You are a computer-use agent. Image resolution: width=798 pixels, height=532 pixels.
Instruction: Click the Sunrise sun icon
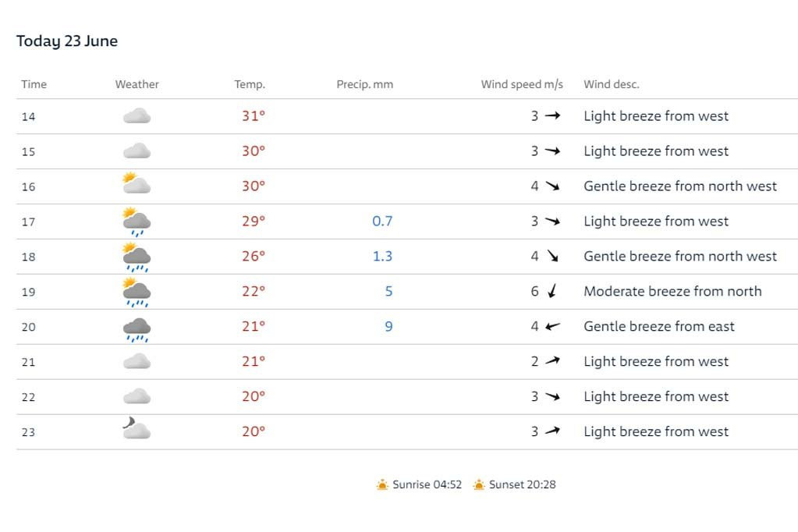point(382,485)
